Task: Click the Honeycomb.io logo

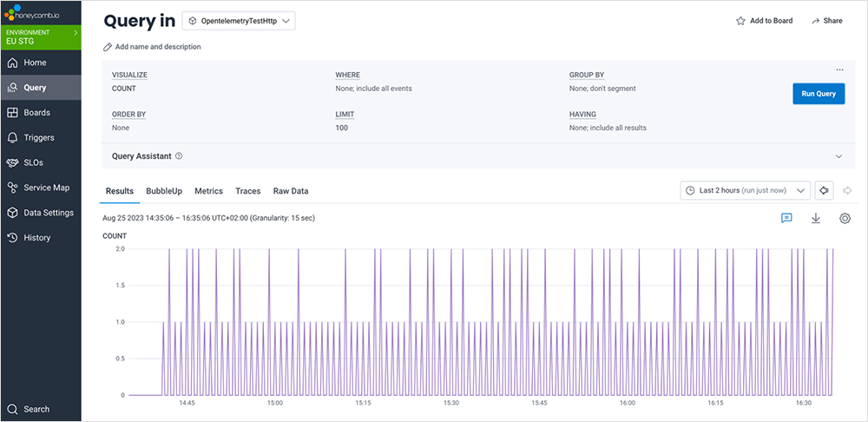Action: 34,13
